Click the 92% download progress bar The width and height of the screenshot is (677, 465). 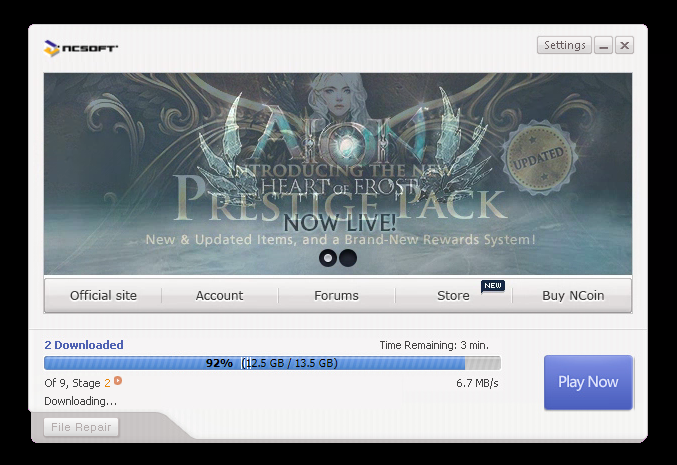click(x=272, y=363)
